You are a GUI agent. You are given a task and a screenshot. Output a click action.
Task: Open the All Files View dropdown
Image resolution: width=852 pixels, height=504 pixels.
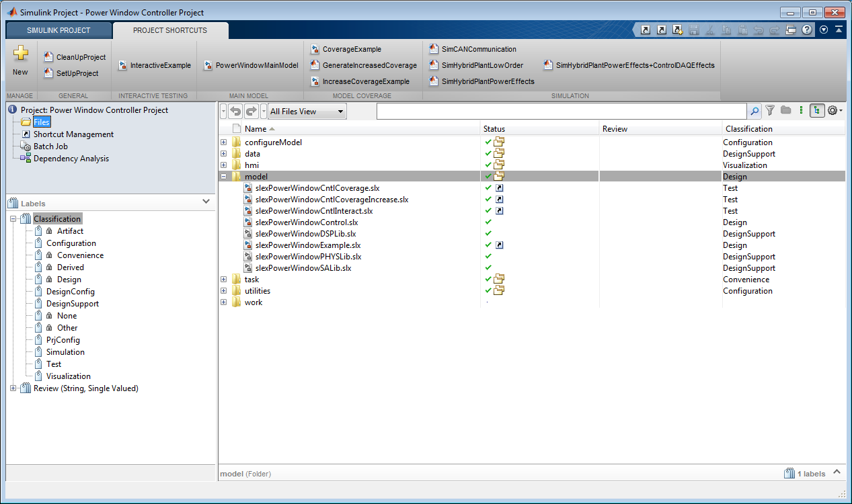pyautogui.click(x=307, y=112)
